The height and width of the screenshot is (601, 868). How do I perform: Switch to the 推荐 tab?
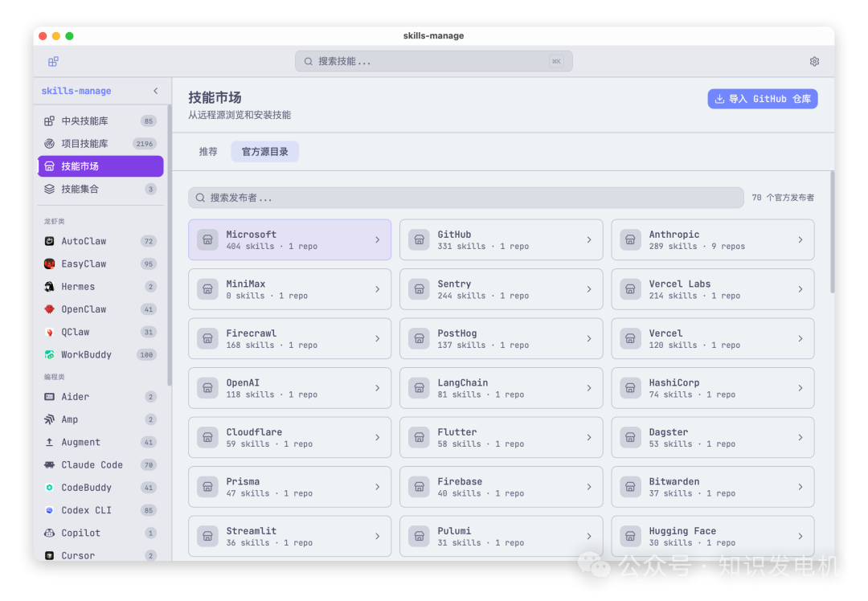[x=207, y=150]
